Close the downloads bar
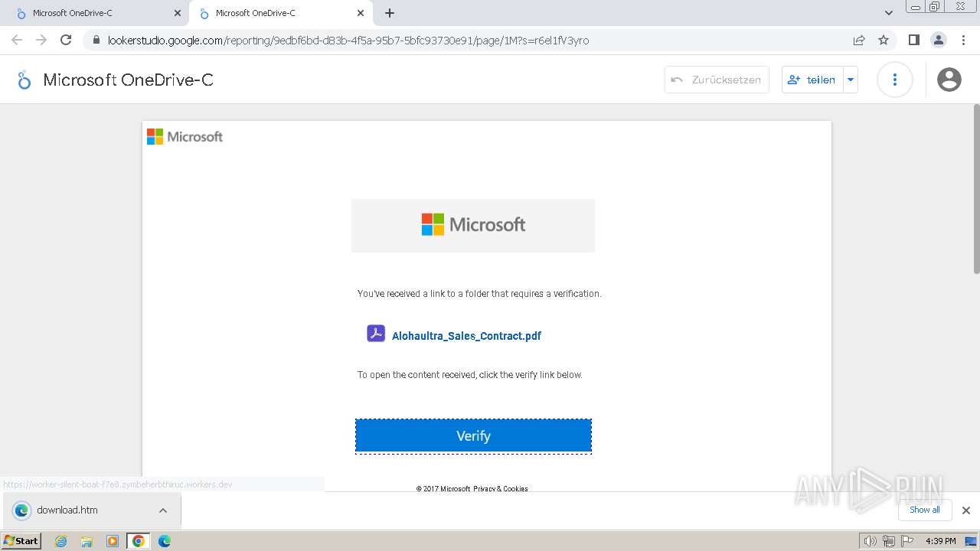 tap(965, 510)
